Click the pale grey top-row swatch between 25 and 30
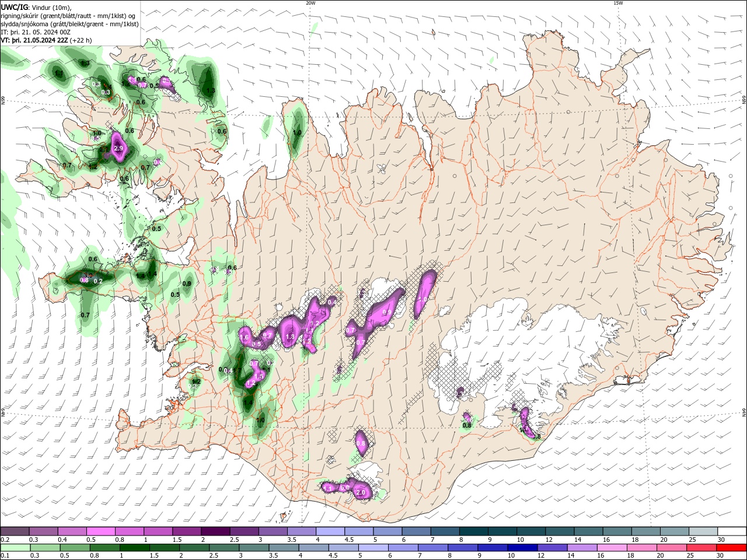 pos(703,531)
